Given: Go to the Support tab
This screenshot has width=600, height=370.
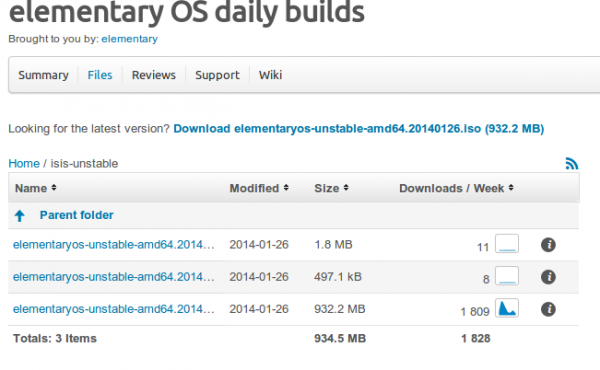Looking at the screenshot, I should (x=217, y=75).
